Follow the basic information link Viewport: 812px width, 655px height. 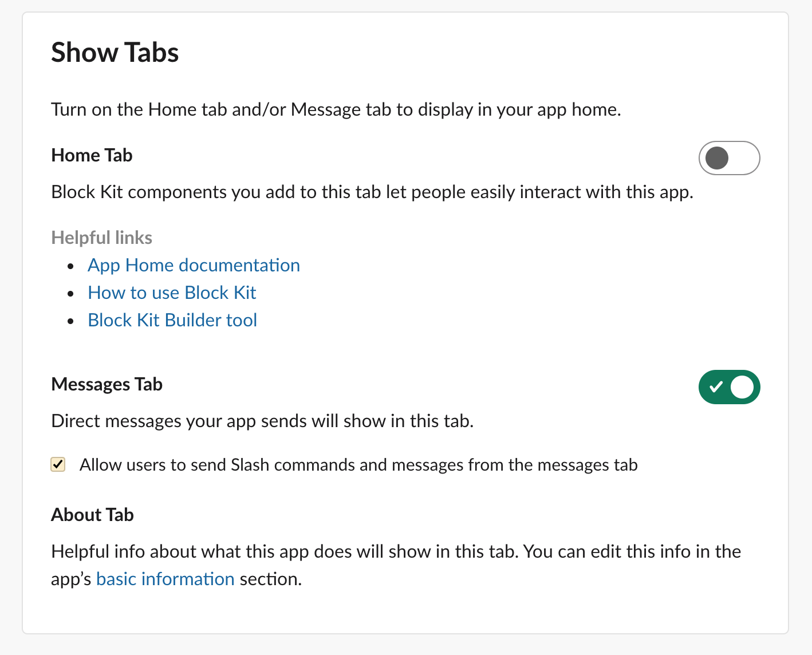pos(165,579)
